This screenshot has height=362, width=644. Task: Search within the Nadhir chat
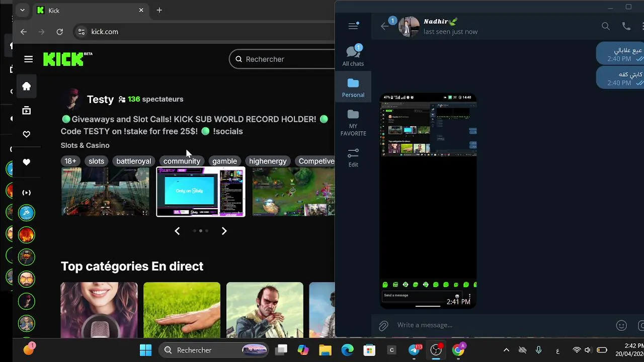606,26
